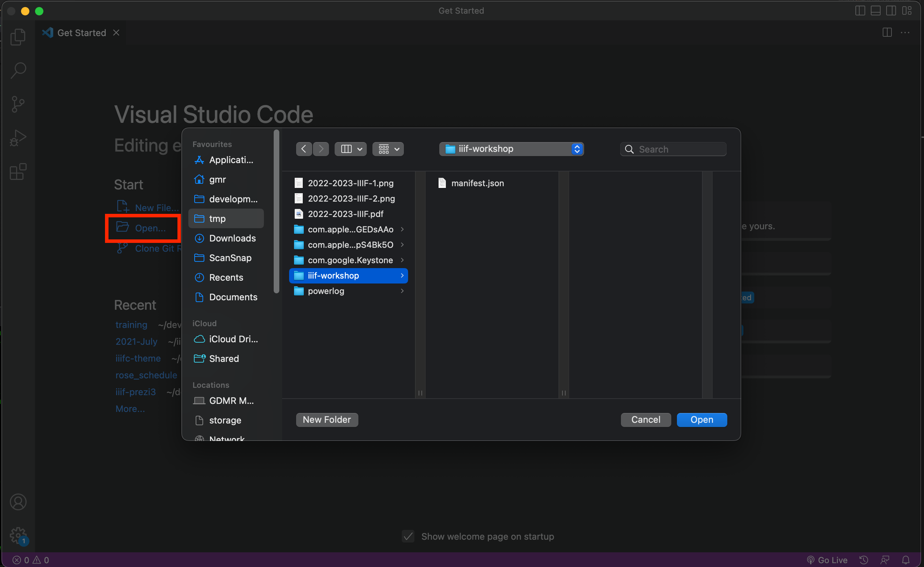Expand the com.google.Keystone folder

pos(402,260)
